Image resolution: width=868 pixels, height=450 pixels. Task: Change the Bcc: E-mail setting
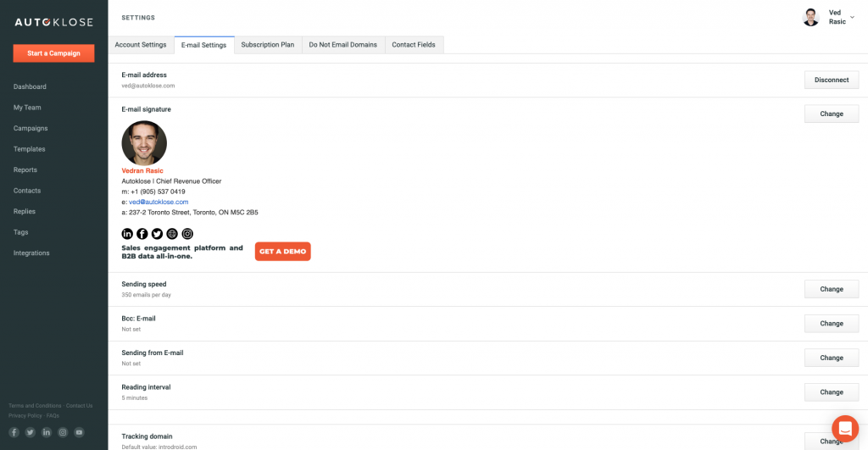click(832, 323)
